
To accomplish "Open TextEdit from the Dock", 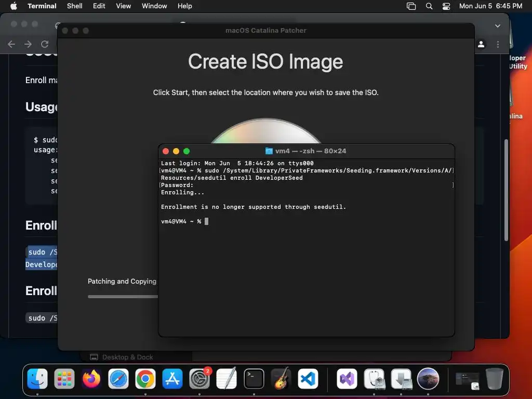I will 227,379.
